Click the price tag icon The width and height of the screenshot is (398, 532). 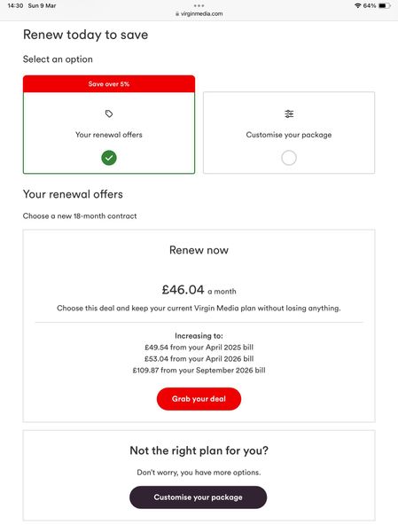pyautogui.click(x=109, y=113)
